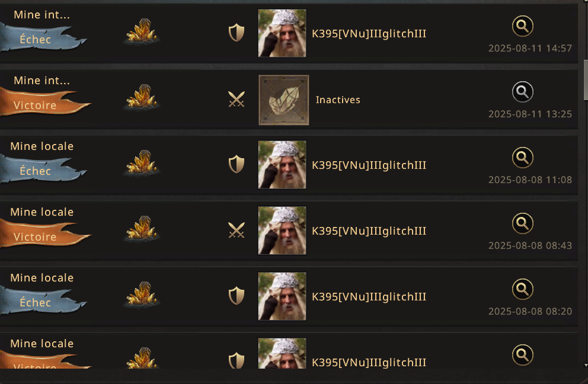Image resolution: width=588 pixels, height=384 pixels.
Task: Open magnifier for 2025-08-08 08:43 report
Action: 522,223
